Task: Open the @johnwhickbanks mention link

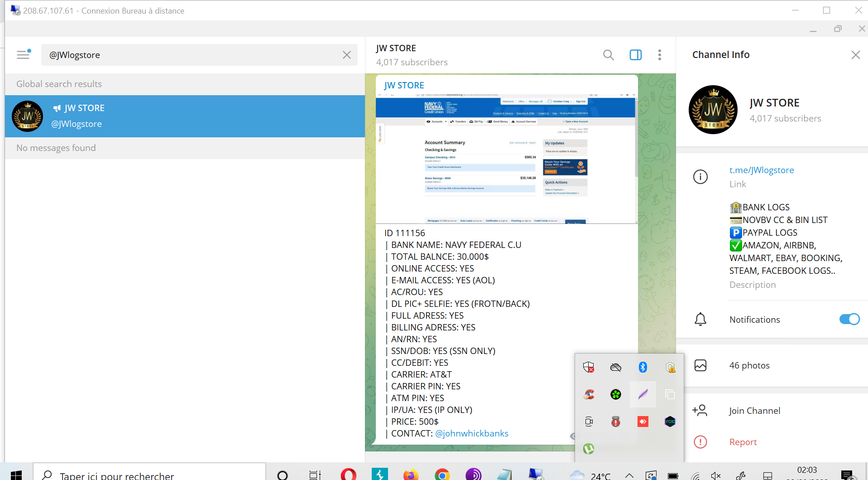Action: (x=472, y=433)
